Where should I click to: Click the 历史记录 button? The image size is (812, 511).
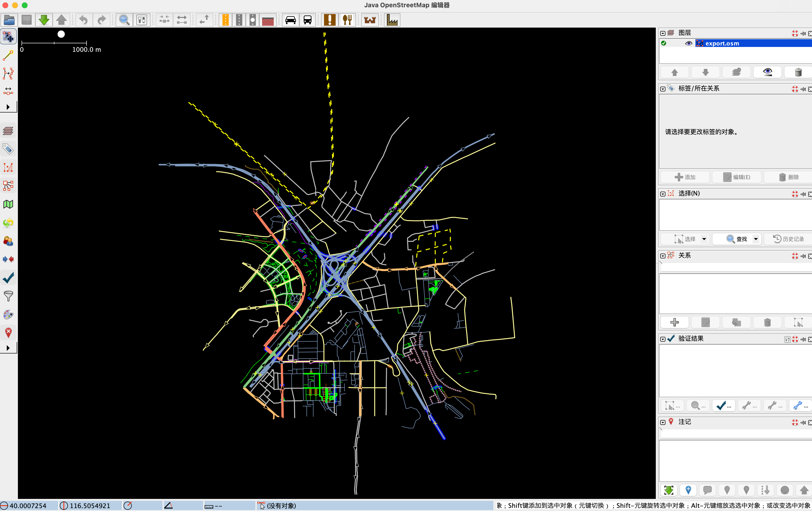788,239
